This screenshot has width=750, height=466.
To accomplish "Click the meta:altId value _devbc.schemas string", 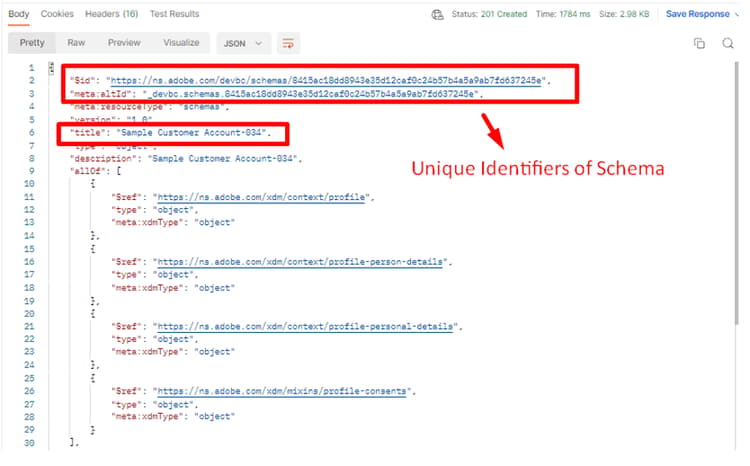I will tap(312, 94).
